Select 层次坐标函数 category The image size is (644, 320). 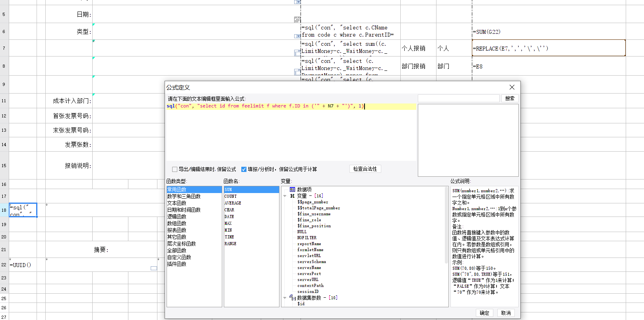click(x=194, y=244)
